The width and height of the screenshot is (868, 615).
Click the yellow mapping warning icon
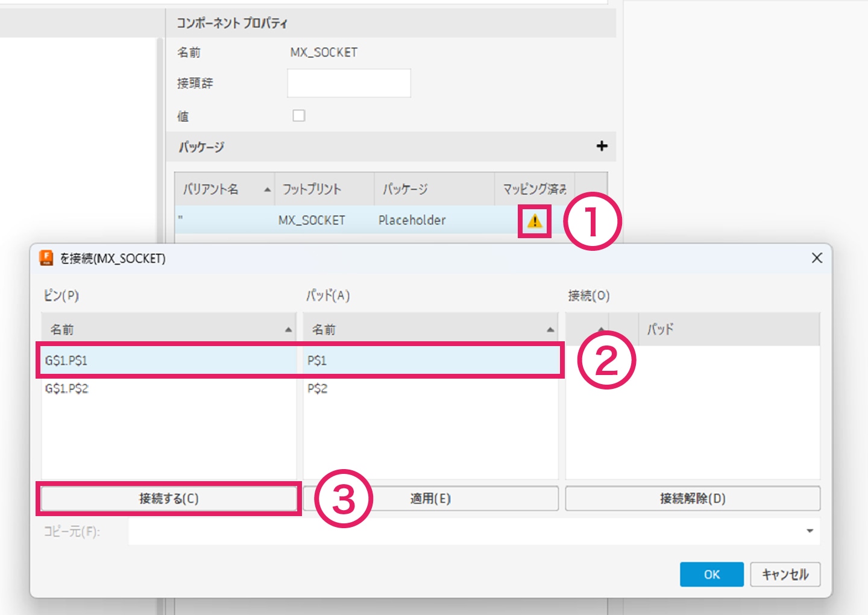(x=535, y=221)
